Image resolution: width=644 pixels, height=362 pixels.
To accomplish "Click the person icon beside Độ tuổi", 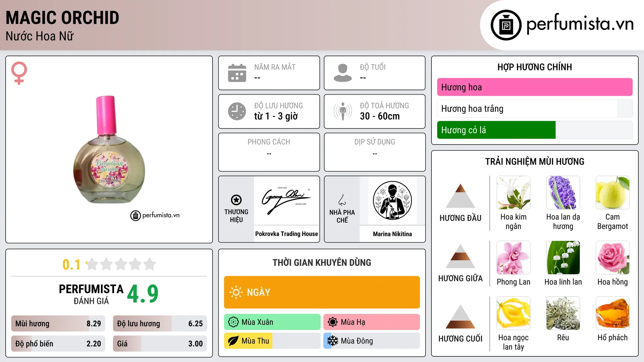I will pyautogui.click(x=343, y=73).
